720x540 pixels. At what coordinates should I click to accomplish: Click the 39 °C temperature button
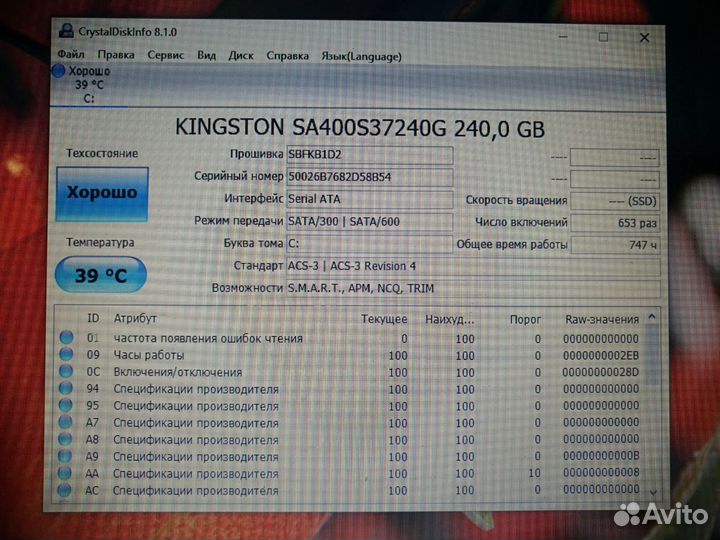[101, 275]
